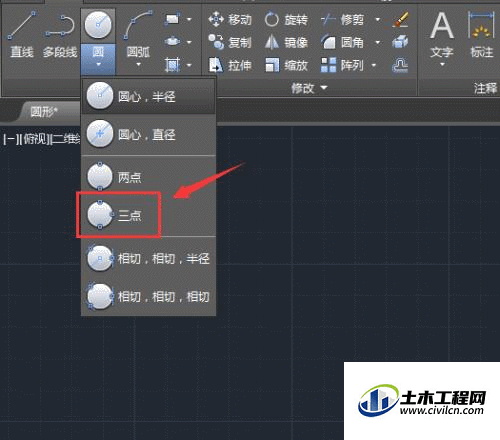
Task: Click the Mirror (镜像) command
Action: tap(286, 42)
